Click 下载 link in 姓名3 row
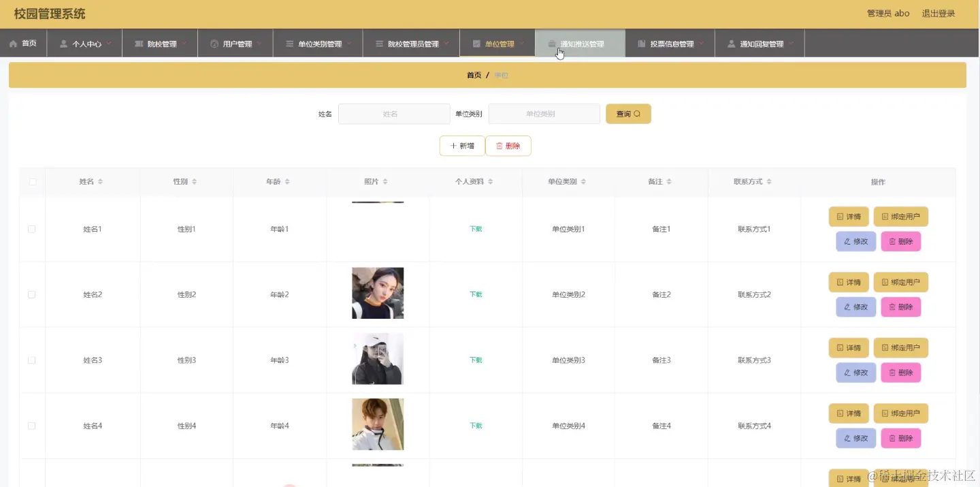Viewport: 980px width, 487px height. 476,360
